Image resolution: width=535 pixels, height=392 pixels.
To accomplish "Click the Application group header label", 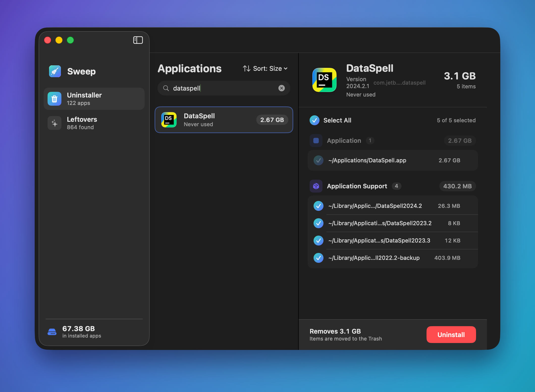I will click(344, 141).
